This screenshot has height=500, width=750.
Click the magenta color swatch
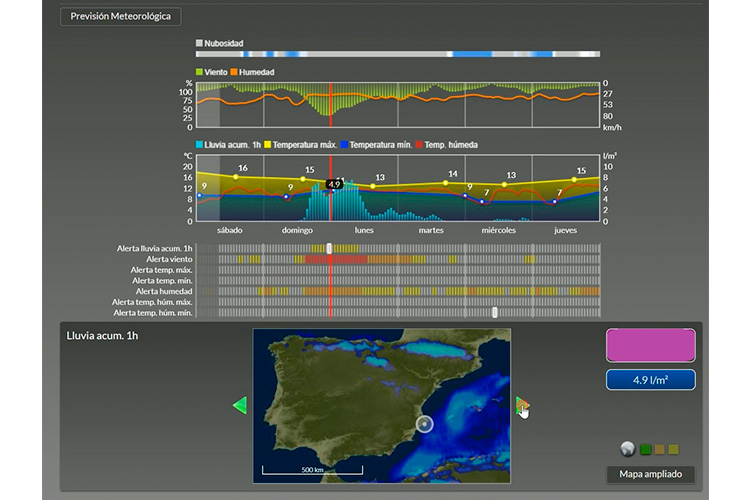point(650,345)
